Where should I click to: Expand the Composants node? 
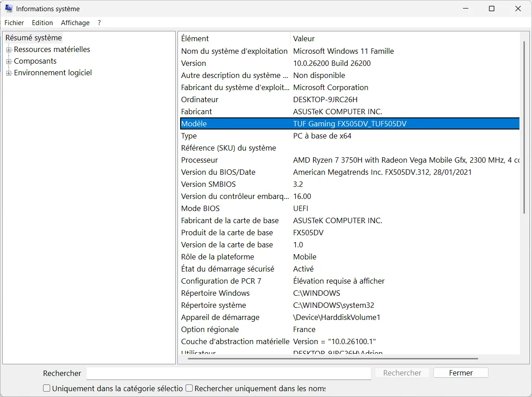pos(9,61)
